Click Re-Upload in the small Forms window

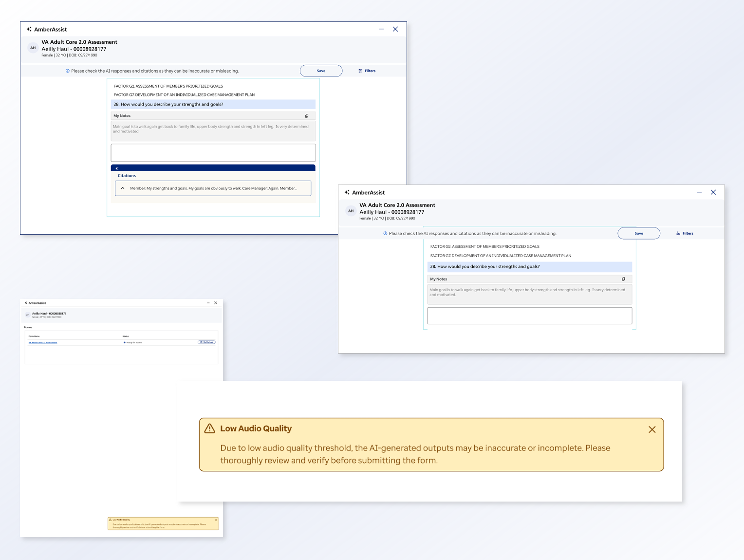click(x=206, y=342)
